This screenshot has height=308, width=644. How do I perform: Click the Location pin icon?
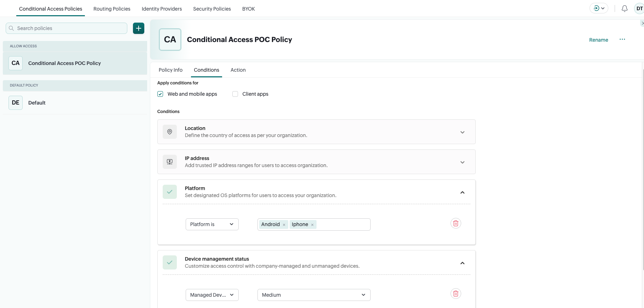[x=170, y=132]
